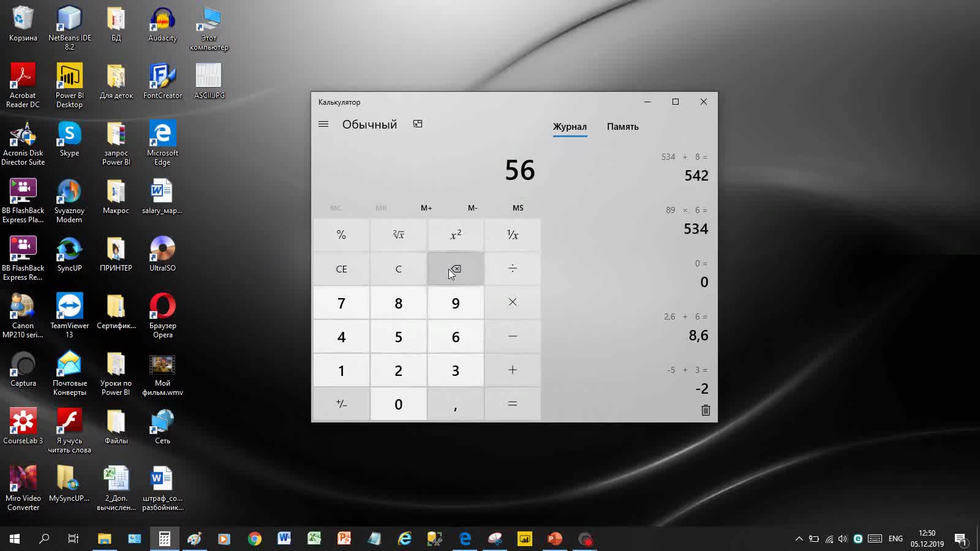980x551 pixels.
Task: Click the MS memory store button
Action: coord(518,208)
